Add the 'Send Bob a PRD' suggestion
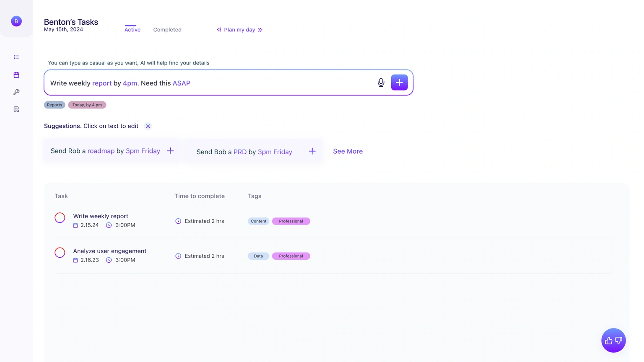 [x=312, y=151]
